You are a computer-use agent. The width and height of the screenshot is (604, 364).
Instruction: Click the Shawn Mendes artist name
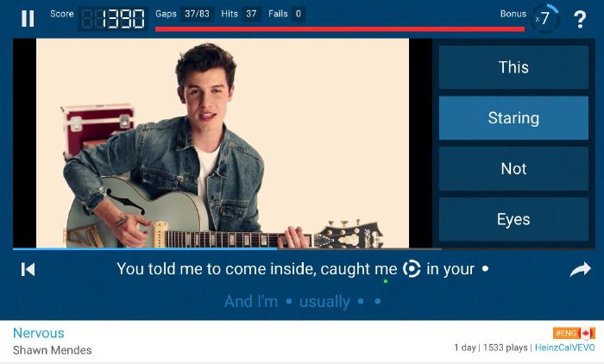(53, 350)
